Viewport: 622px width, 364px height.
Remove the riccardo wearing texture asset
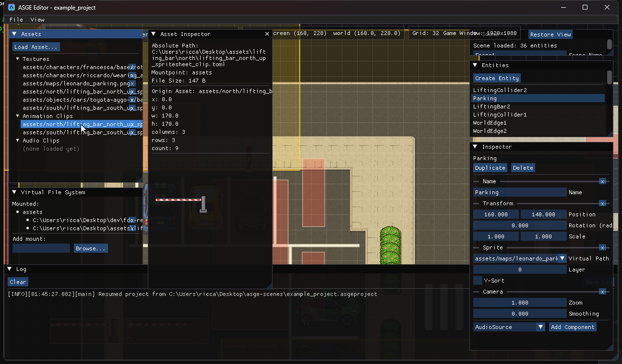point(132,75)
